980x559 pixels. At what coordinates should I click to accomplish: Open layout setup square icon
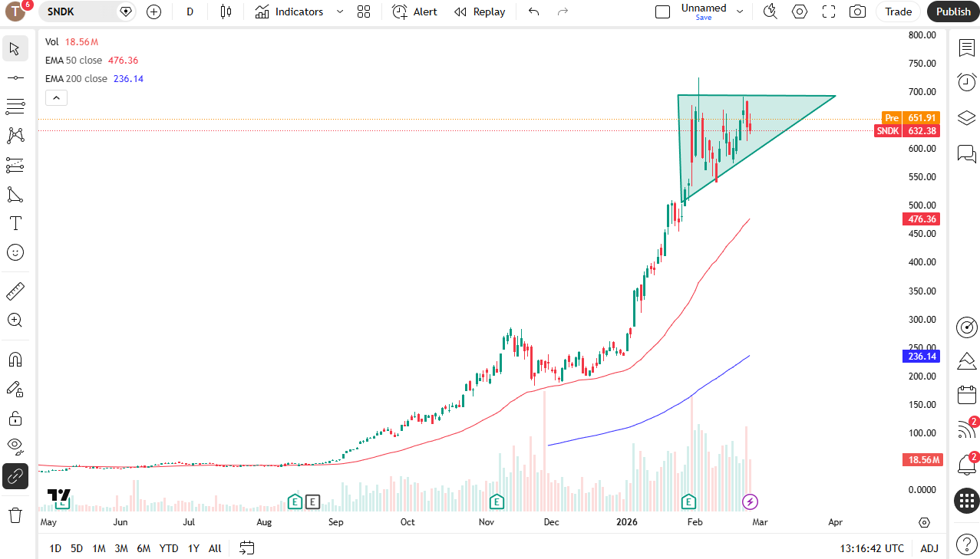662,12
